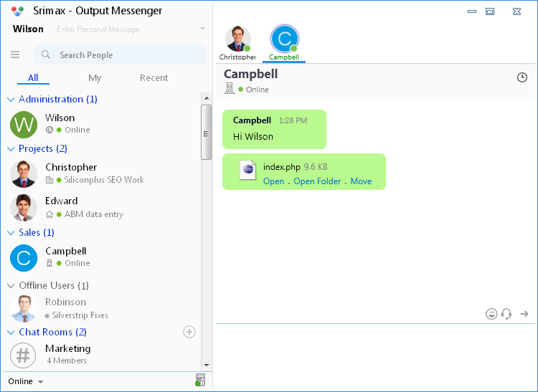Click Silverstrip Fixes status text

[80, 315]
